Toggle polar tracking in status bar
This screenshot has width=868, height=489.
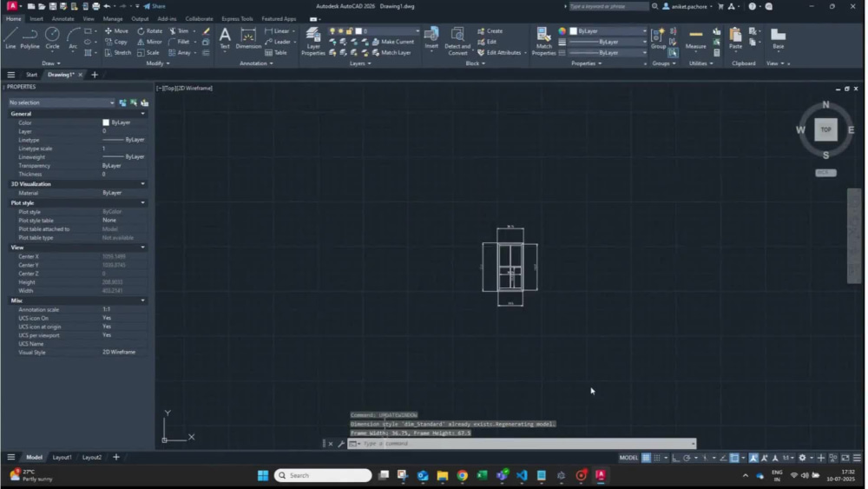(687, 458)
